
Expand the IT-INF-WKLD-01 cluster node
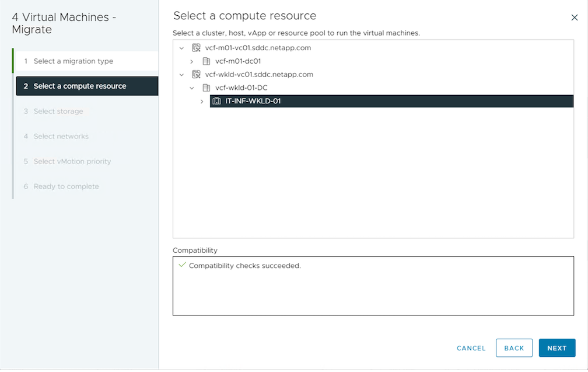[x=202, y=102]
